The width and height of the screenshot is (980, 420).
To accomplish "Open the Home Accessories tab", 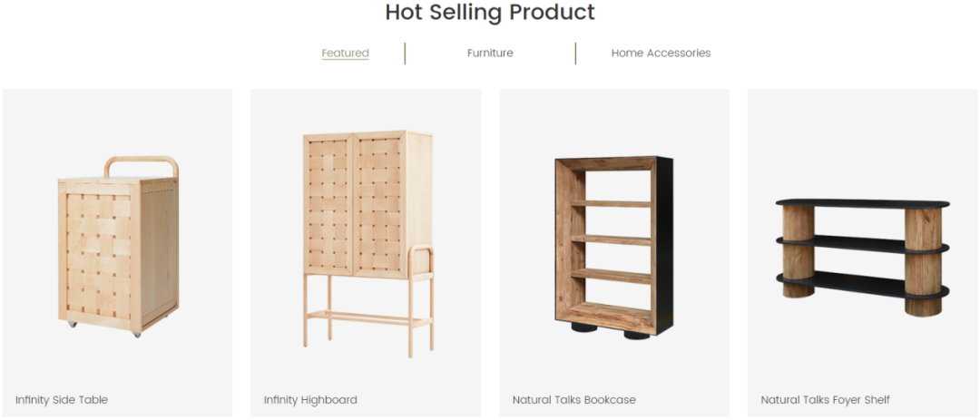I will click(x=661, y=54).
